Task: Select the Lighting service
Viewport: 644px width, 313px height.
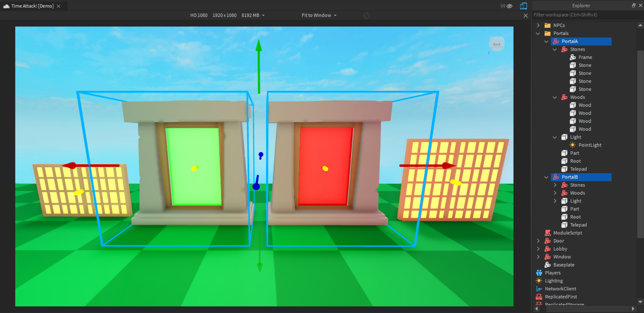Action: pyautogui.click(x=554, y=281)
